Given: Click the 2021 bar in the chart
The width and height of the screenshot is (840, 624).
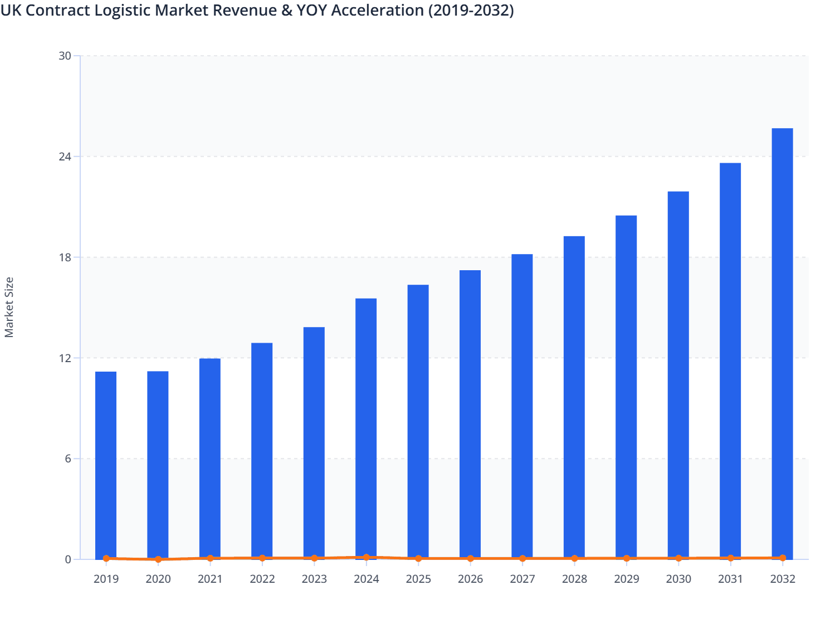Looking at the screenshot, I should coord(209,457).
